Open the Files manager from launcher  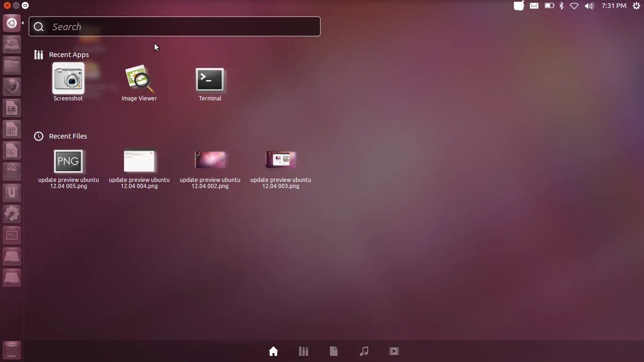click(12, 66)
